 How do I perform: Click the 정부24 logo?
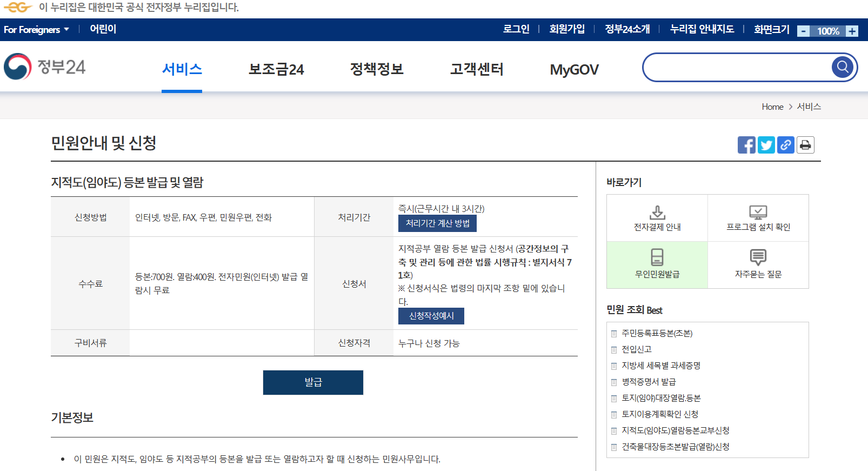pos(45,67)
